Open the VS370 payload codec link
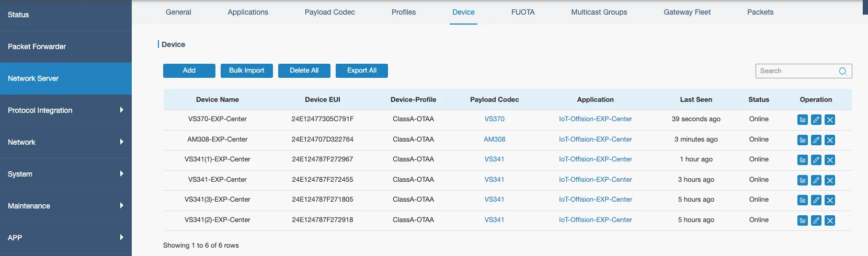 495,119
